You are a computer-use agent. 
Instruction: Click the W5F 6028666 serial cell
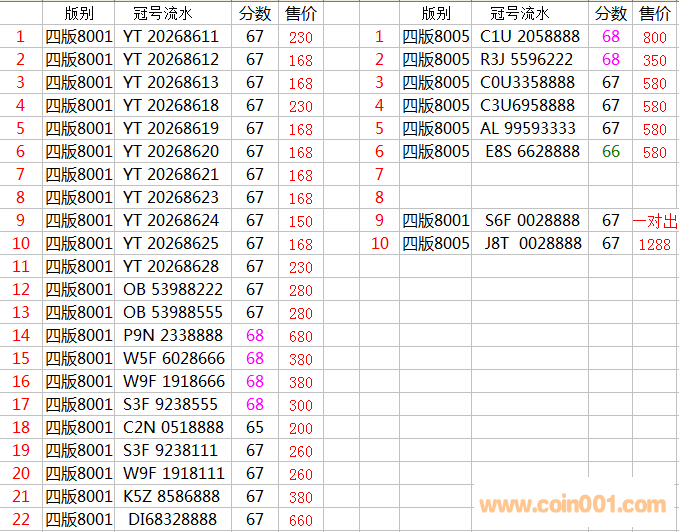(173, 359)
